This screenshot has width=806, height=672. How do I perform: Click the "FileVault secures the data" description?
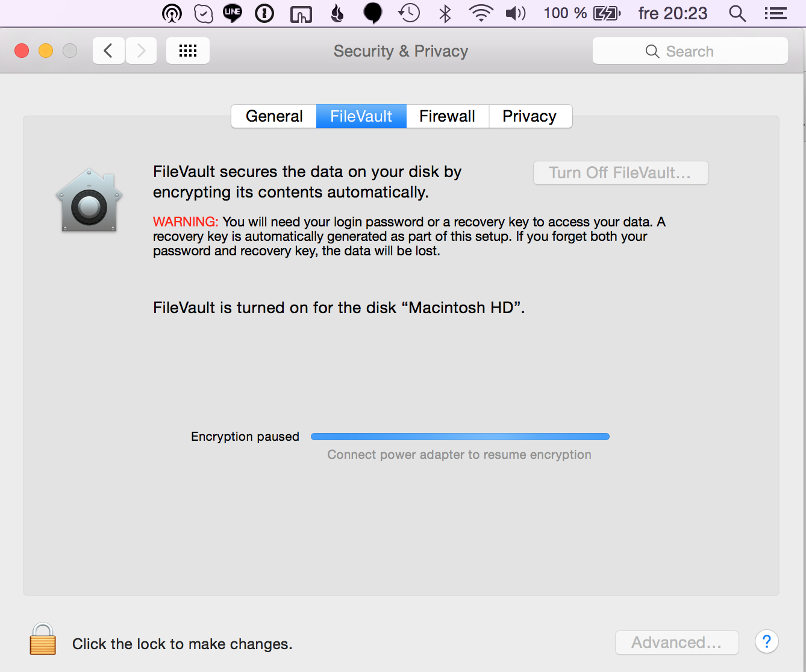[x=307, y=182]
